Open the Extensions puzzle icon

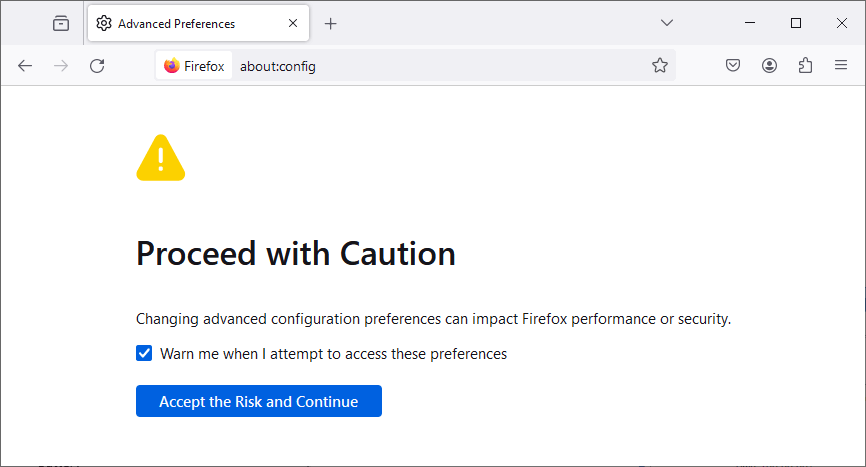(805, 66)
